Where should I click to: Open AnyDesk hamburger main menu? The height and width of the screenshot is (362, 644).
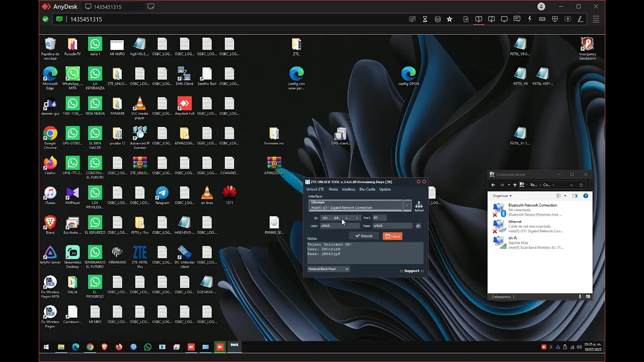pyautogui.click(x=596, y=19)
